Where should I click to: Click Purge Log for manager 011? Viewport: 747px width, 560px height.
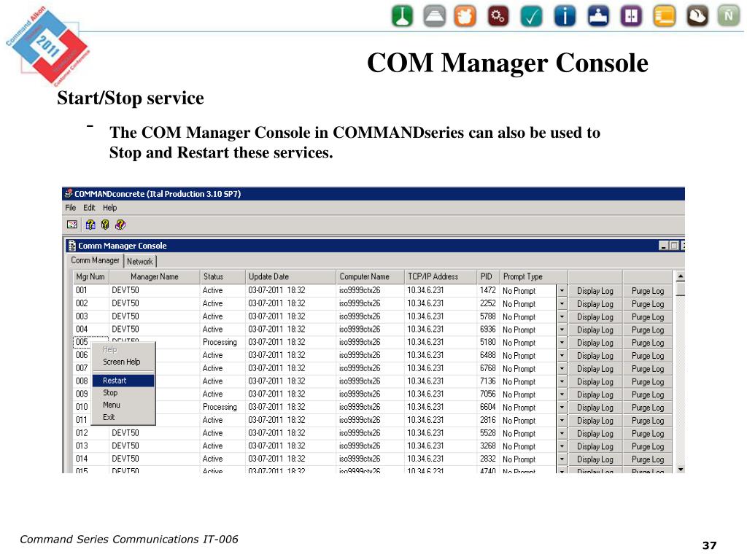[648, 421]
